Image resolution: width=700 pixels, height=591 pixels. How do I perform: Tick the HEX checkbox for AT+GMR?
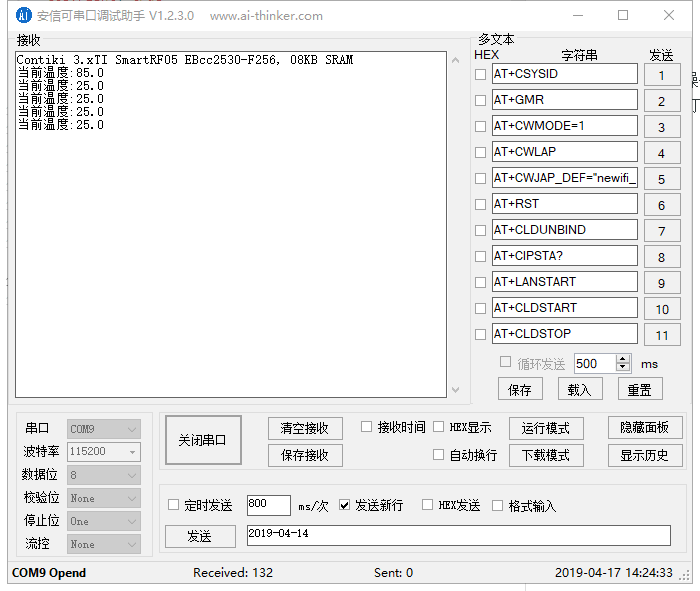(480, 100)
